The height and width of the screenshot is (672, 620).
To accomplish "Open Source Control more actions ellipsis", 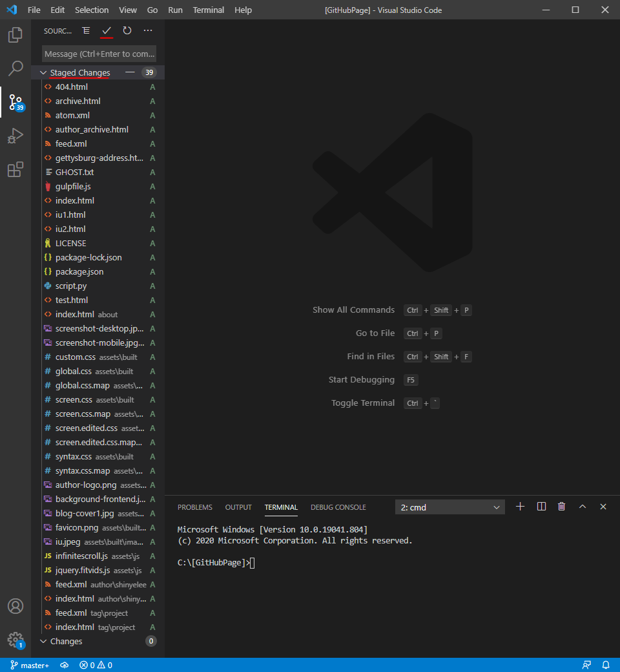I will [148, 30].
